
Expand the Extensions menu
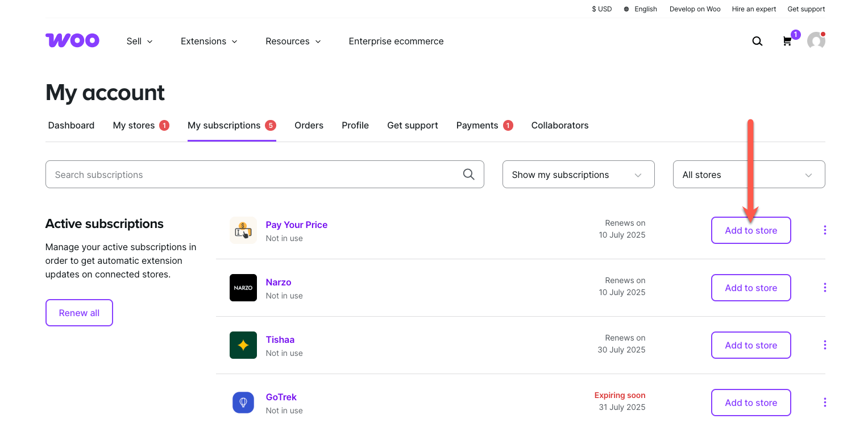pos(209,41)
